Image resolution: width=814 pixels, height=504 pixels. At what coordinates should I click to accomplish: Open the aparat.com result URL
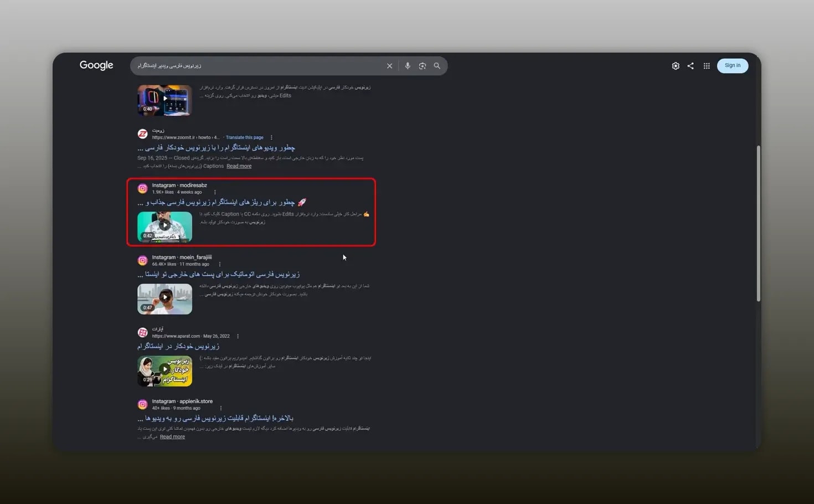pos(176,336)
